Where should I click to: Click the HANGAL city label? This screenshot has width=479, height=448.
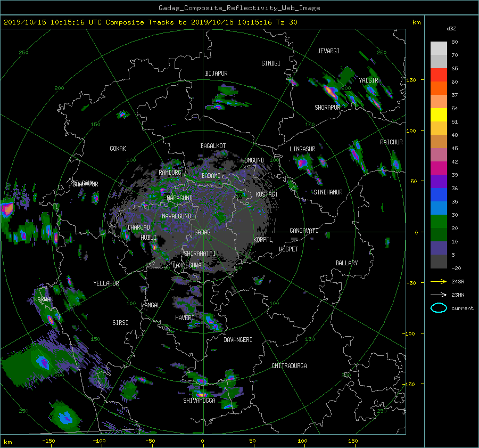coord(151,305)
